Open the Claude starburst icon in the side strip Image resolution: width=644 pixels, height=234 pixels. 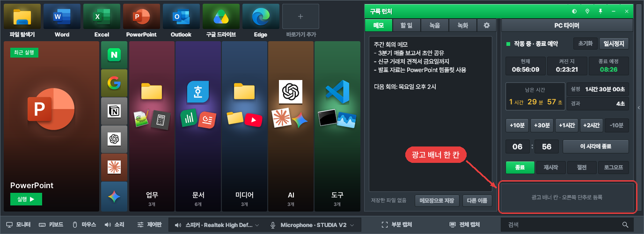[x=114, y=167]
